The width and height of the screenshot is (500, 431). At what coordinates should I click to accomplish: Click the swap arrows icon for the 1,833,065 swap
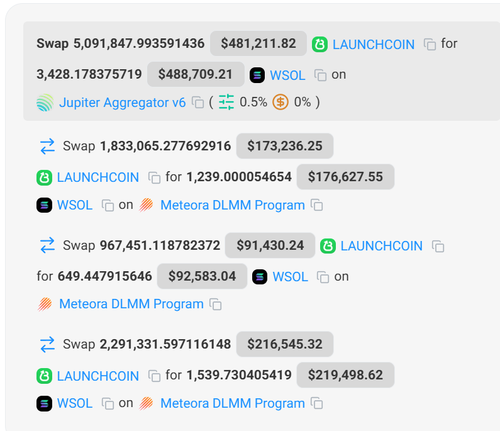47,146
